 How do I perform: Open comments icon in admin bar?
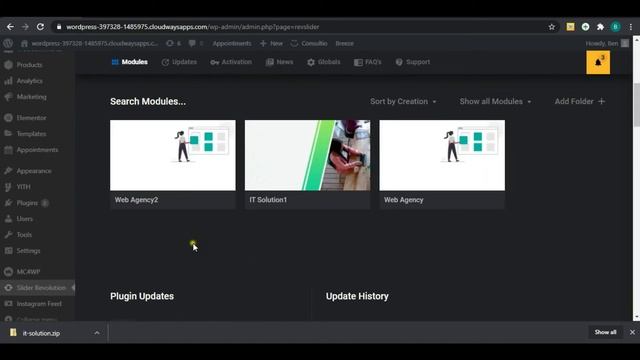coord(196,43)
